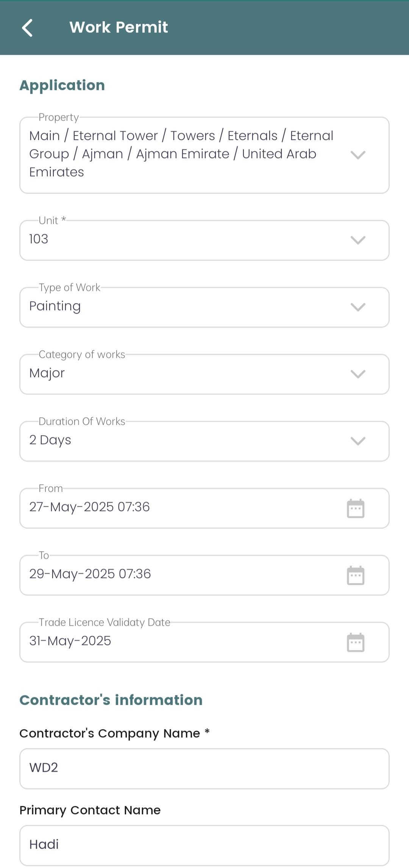
Task: Expand the Duration Of Works chevron
Action: coord(358,441)
